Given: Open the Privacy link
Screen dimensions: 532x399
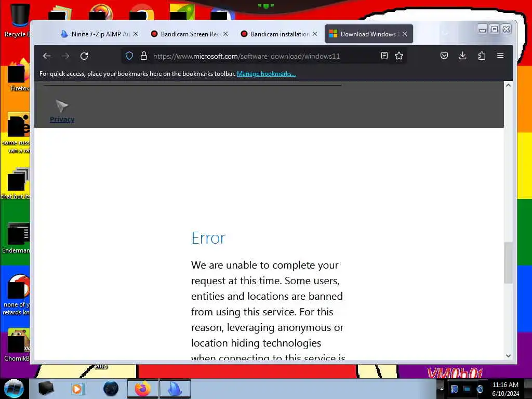Looking at the screenshot, I should (62, 119).
